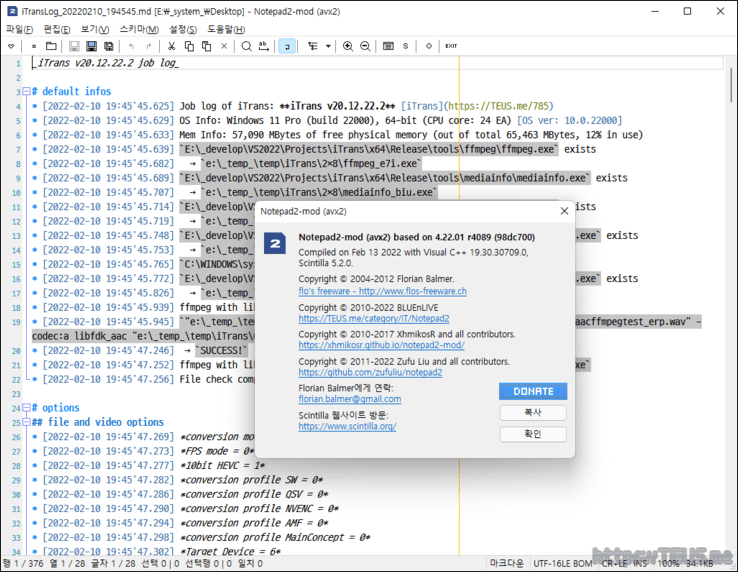The width and height of the screenshot is (738, 572).
Task: Redo the edit via toolbar arrow
Action: (x=149, y=46)
